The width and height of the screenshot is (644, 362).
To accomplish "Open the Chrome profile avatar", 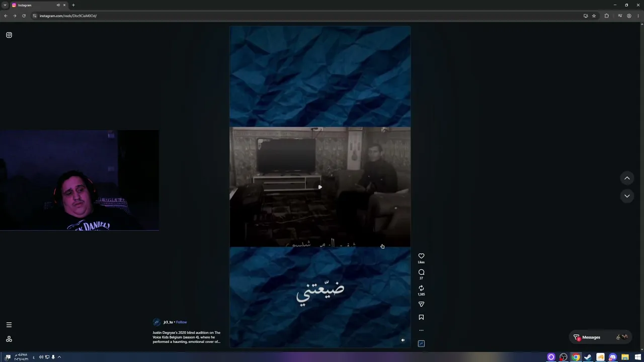I will [629, 16].
